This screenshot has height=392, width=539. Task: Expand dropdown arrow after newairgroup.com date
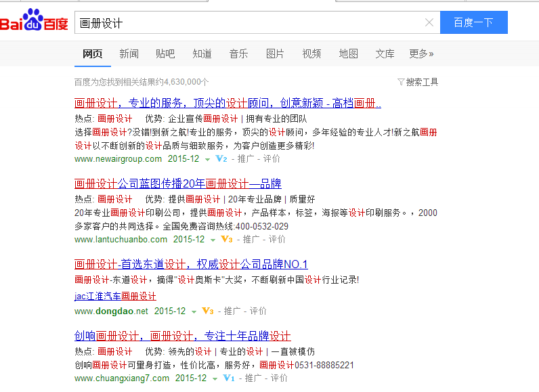click(207, 159)
